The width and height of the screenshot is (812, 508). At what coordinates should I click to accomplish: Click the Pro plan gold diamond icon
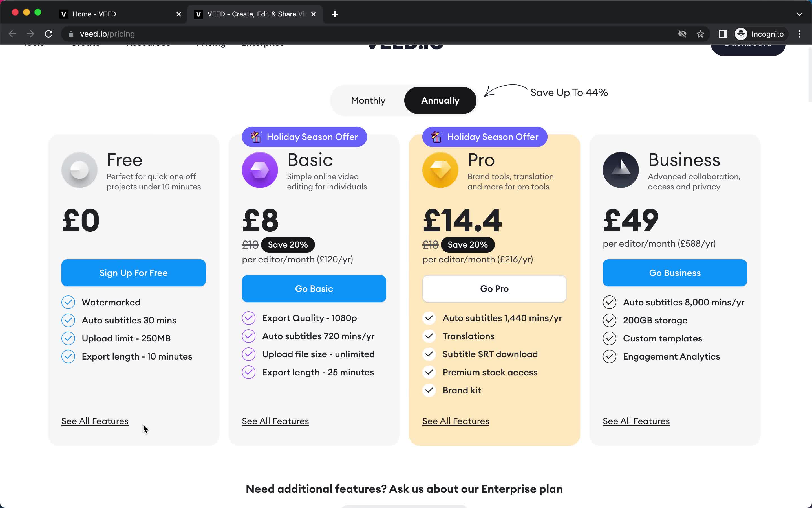coord(440,170)
